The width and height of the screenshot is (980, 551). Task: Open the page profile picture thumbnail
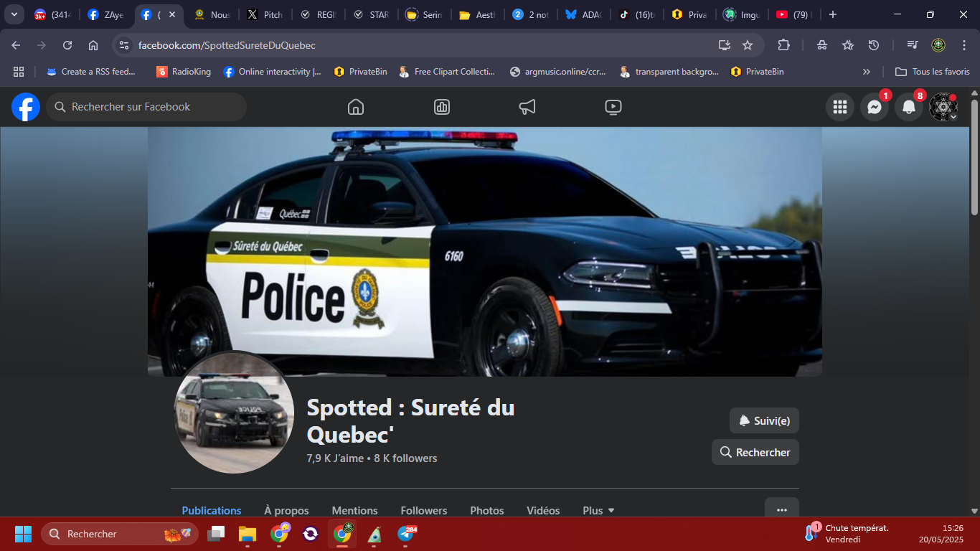(x=234, y=413)
